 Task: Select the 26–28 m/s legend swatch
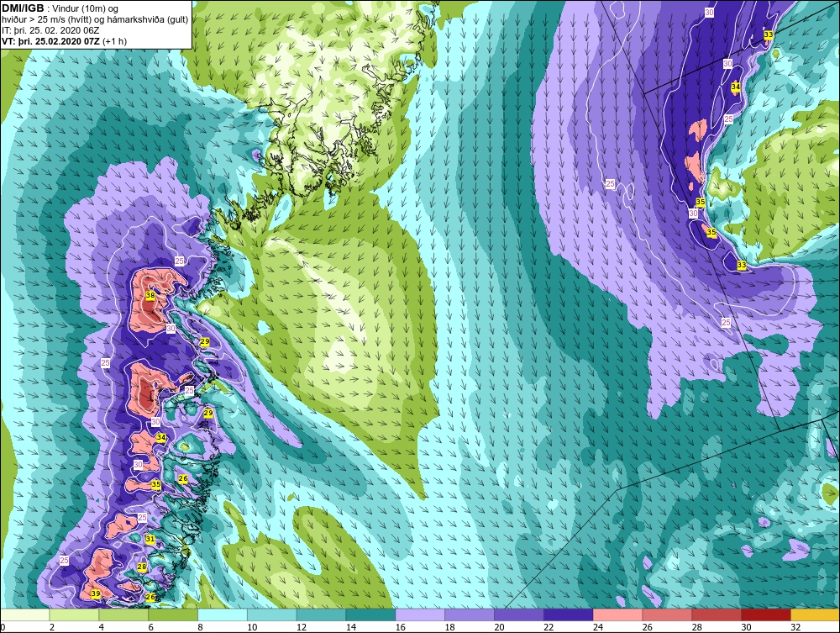click(667, 615)
